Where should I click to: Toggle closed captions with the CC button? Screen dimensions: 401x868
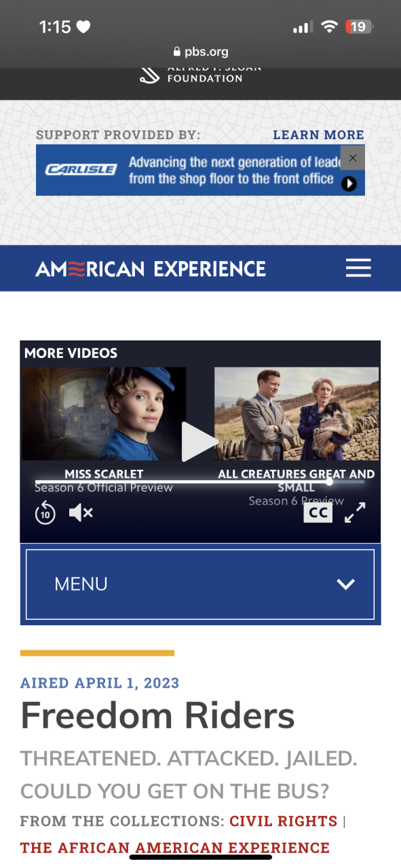tap(318, 513)
